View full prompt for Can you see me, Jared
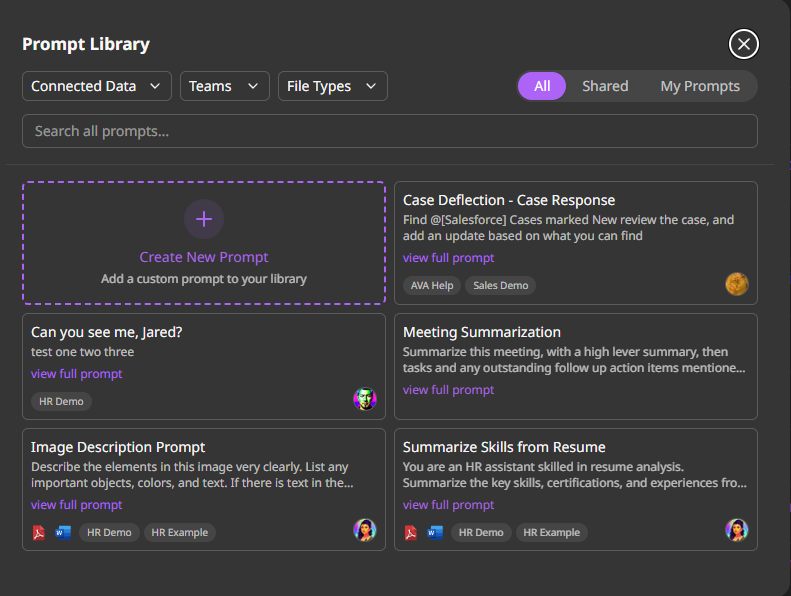 (77, 374)
